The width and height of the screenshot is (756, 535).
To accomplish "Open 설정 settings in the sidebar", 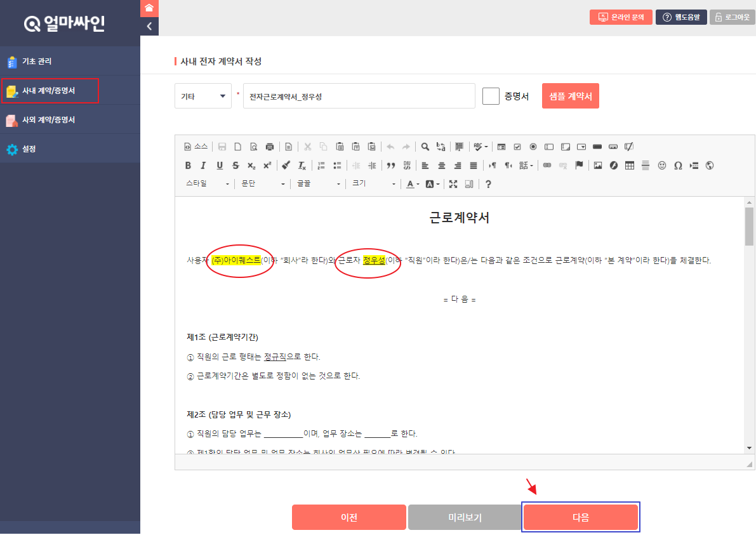I will coord(70,149).
